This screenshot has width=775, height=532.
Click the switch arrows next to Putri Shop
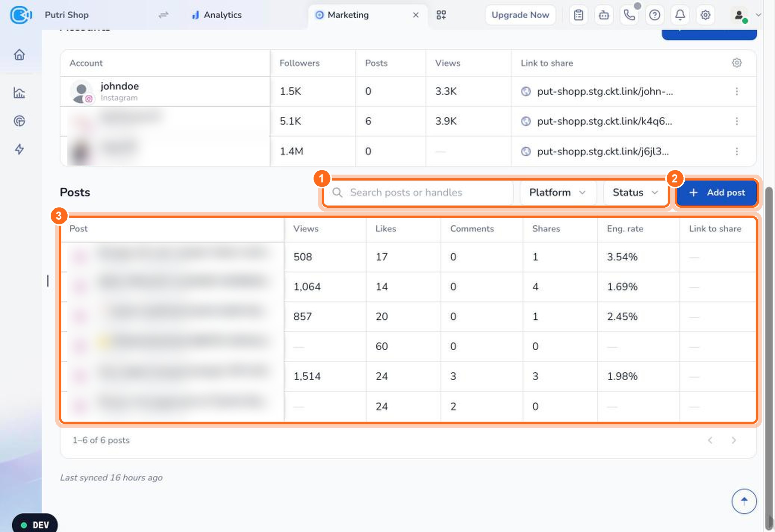coord(164,15)
